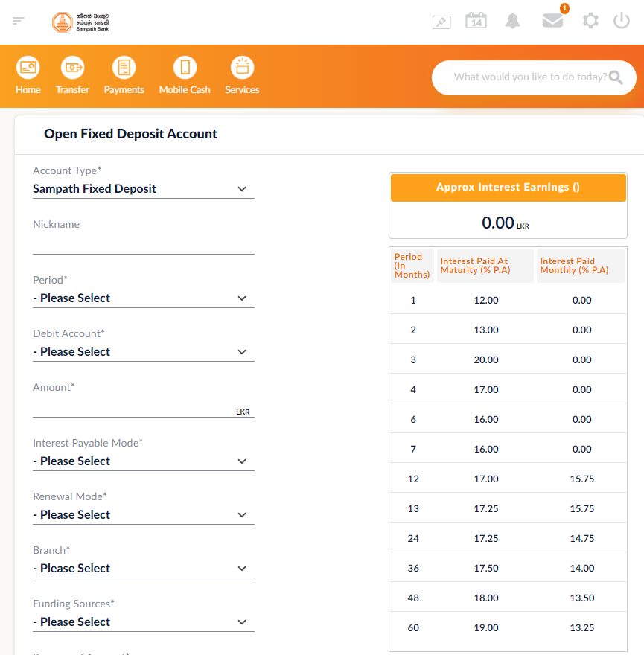Click the power logout icon

[x=622, y=21]
